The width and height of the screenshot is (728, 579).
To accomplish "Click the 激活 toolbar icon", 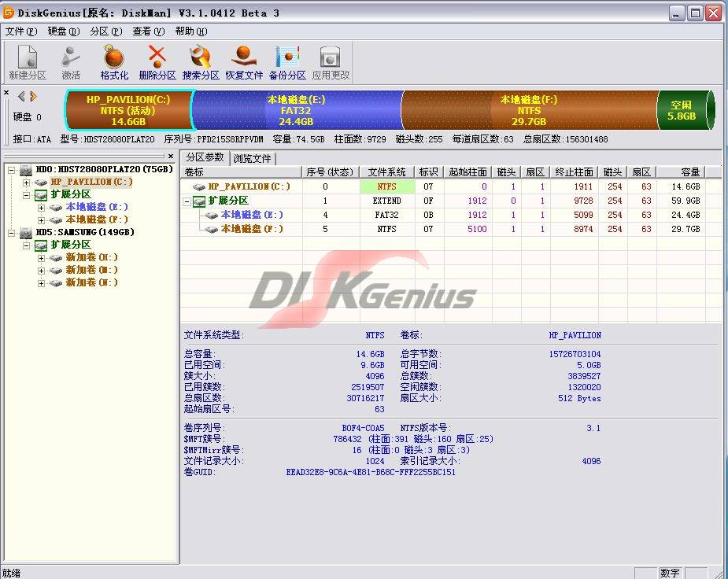I will tap(71, 62).
